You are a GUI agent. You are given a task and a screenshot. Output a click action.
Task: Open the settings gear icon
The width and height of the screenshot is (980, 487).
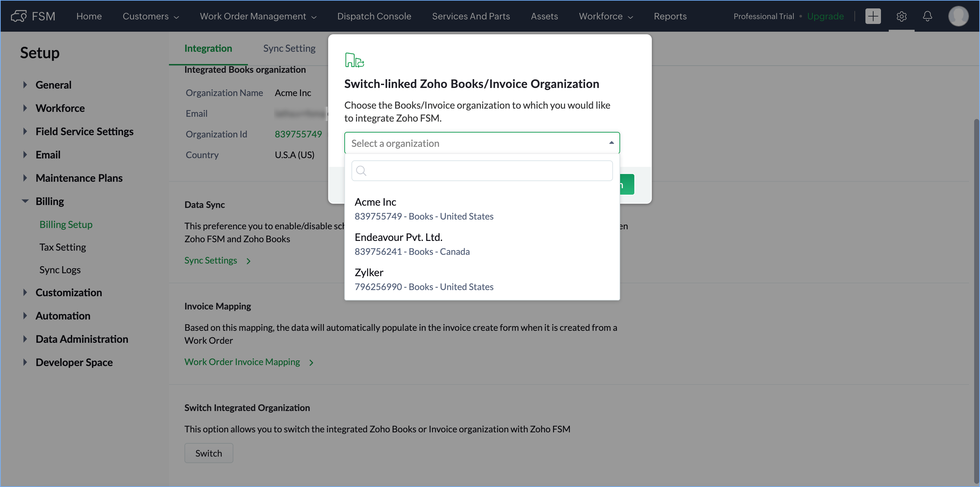tap(901, 16)
